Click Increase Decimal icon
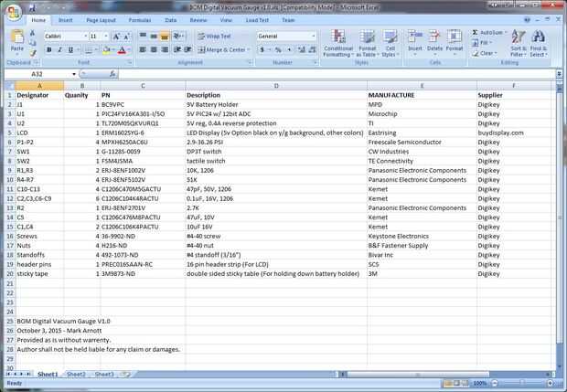Screen dimensions: 567x392 pos(301,50)
